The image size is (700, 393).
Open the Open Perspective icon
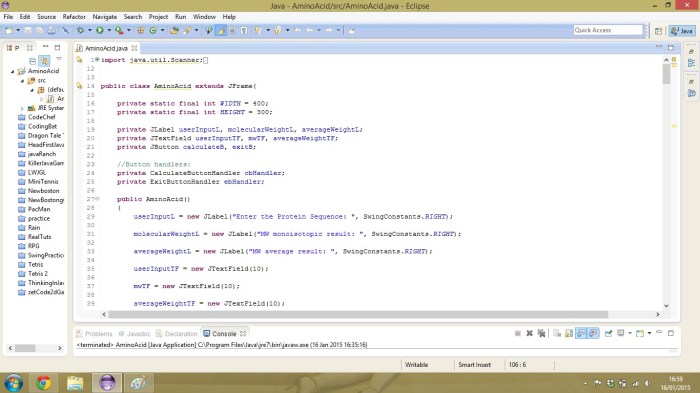click(x=658, y=31)
